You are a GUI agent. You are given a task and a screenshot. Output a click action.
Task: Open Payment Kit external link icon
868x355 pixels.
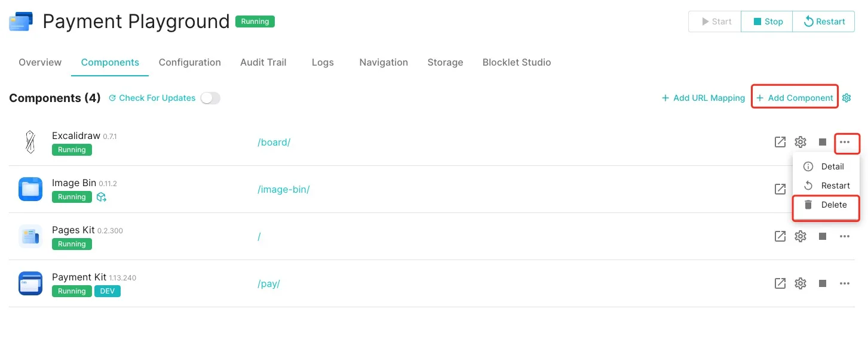(780, 283)
